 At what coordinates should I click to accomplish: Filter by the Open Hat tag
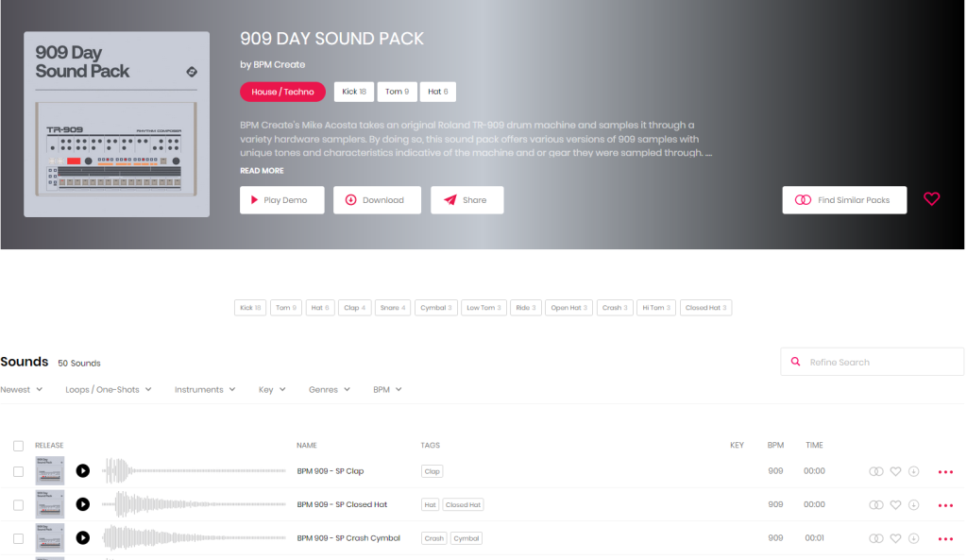[569, 308]
